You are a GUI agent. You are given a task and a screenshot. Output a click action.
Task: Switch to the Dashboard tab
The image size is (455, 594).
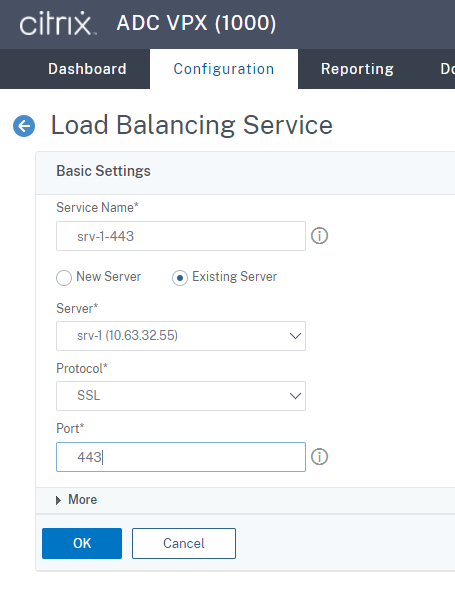coord(88,69)
